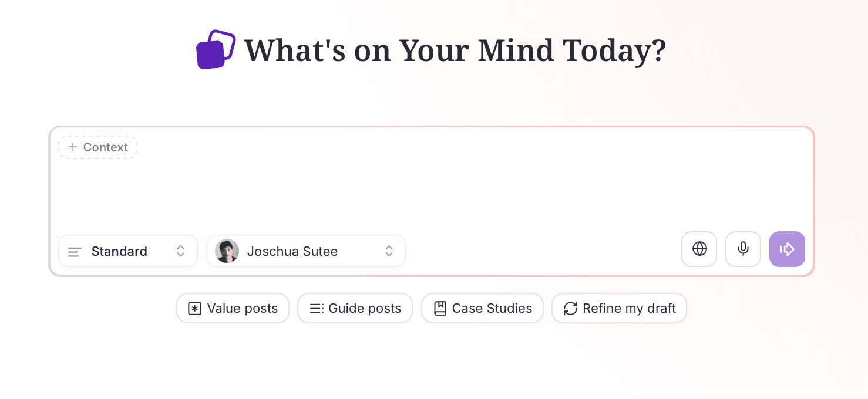Click the send message arrow icon
Viewport: 868px width, 399px height.
click(x=787, y=249)
